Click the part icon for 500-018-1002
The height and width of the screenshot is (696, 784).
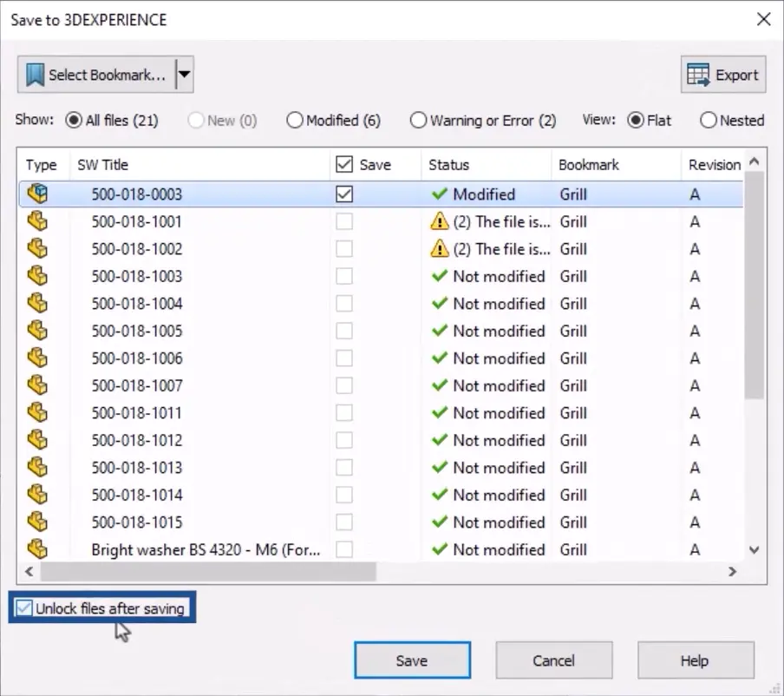click(x=37, y=249)
